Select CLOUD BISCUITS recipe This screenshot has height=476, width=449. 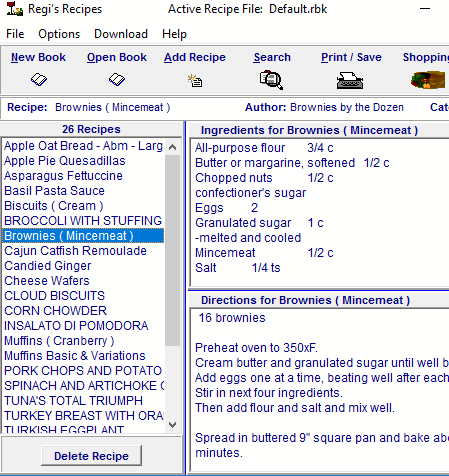83,296
